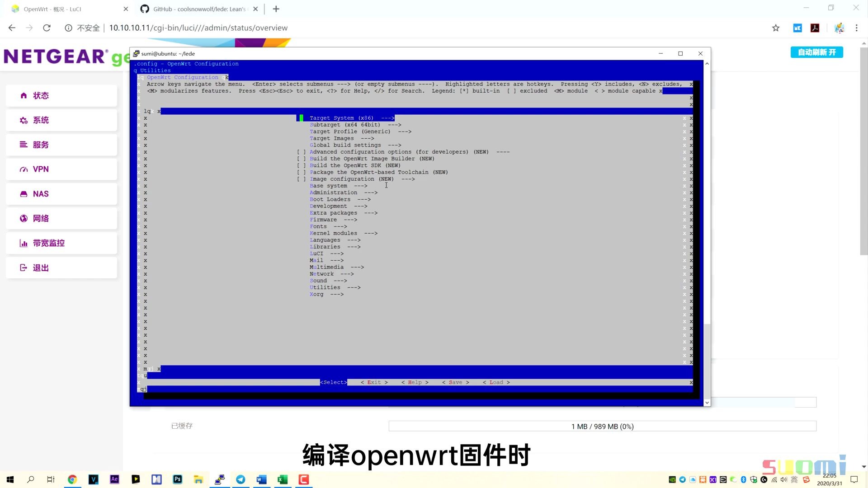Open Windows taskbar search
Screen dimensions: 868x488
[30, 479]
